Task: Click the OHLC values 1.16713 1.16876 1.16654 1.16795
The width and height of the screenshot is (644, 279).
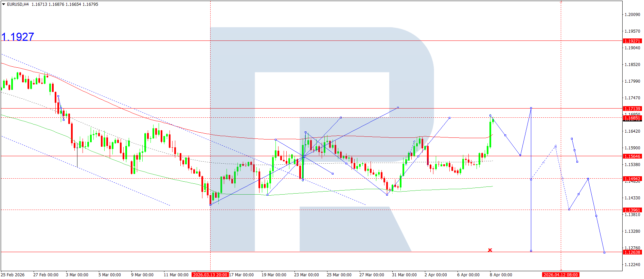Action: click(x=65, y=4)
